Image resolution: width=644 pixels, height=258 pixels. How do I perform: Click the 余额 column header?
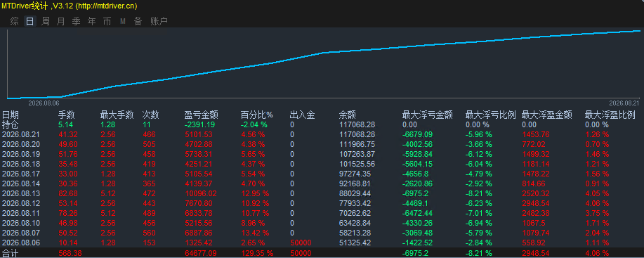coord(348,115)
